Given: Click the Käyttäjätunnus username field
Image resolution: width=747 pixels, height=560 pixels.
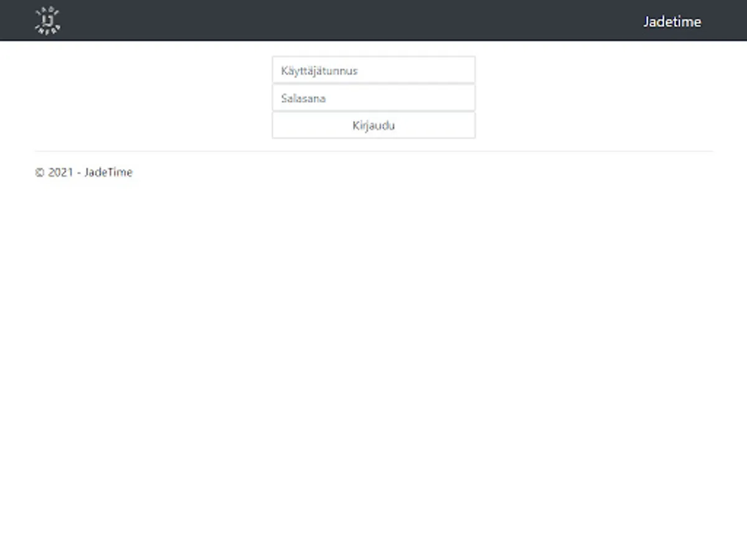Looking at the screenshot, I should point(374,70).
